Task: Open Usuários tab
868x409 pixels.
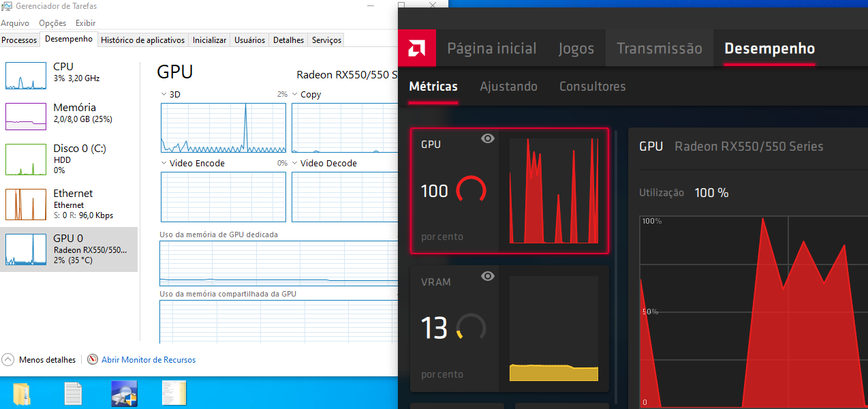Action: [x=249, y=40]
